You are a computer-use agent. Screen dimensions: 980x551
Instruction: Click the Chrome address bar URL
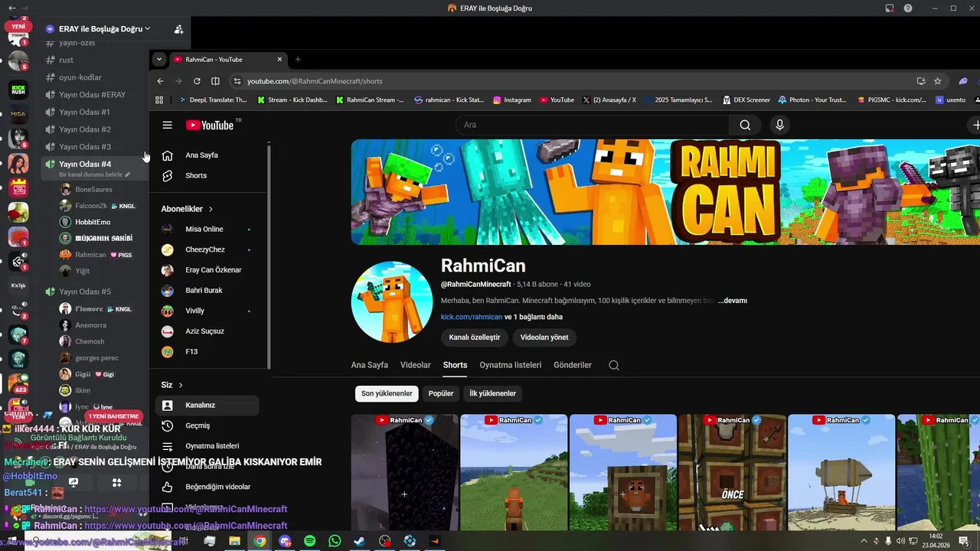point(315,81)
